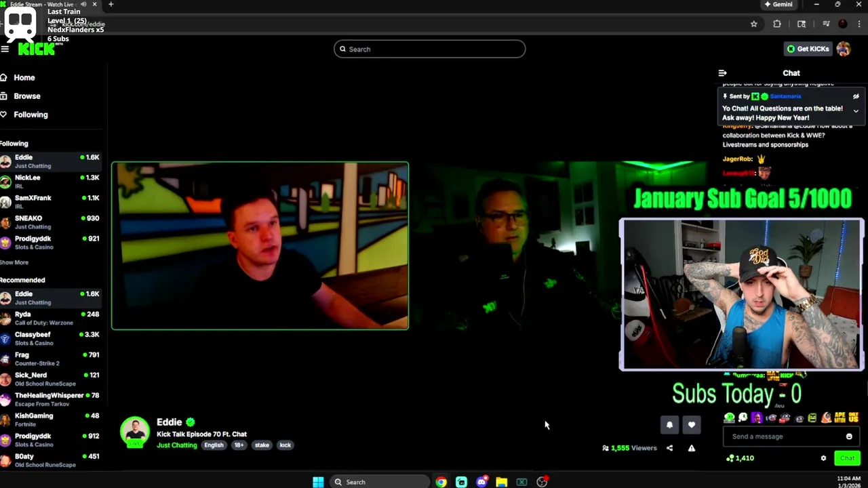Click JagerRob username in chat
Viewport: 868px width, 488px height.
pyautogui.click(x=738, y=159)
